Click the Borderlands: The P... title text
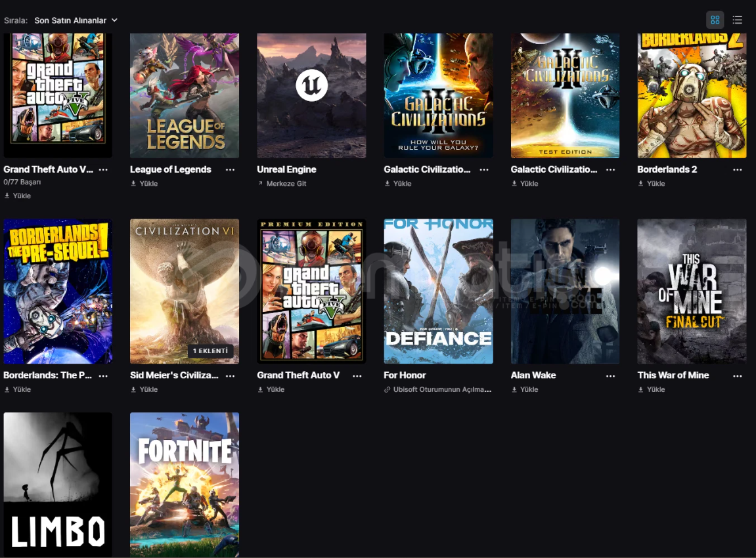The image size is (756, 558). pyautogui.click(x=47, y=376)
